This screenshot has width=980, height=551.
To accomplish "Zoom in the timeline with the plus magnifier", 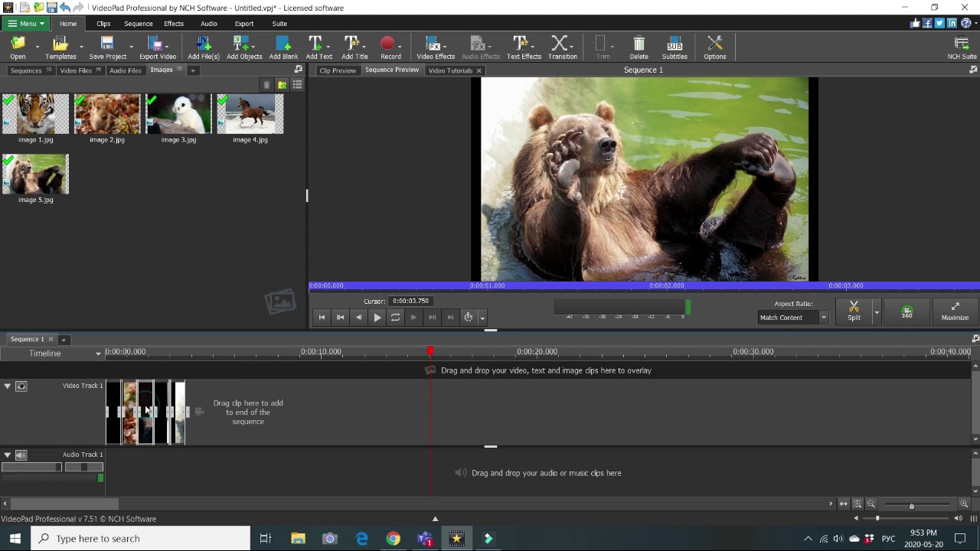I will [964, 504].
